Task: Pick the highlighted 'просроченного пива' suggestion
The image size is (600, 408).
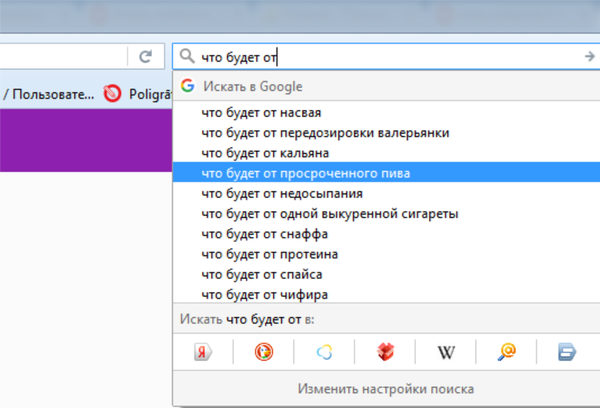Action: [x=305, y=173]
